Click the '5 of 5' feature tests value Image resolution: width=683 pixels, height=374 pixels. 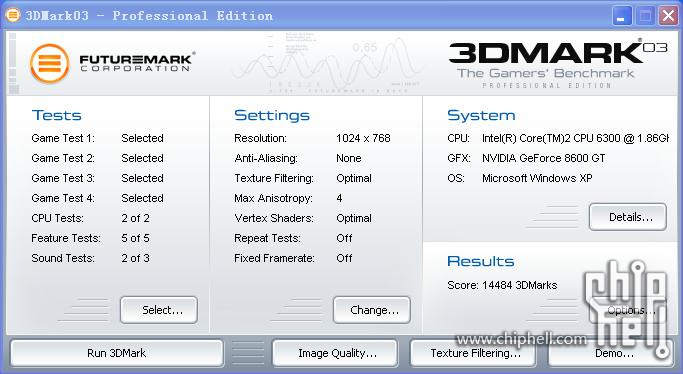click(135, 239)
